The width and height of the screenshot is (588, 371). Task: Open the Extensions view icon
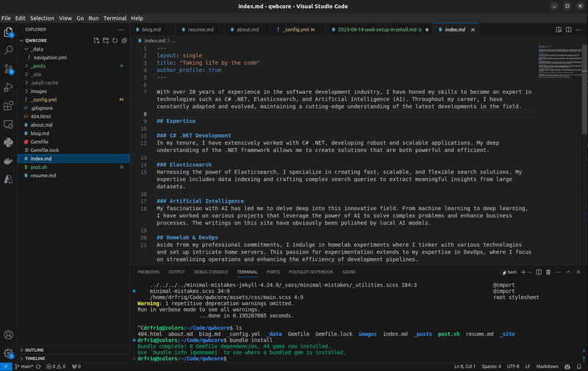click(x=8, y=106)
